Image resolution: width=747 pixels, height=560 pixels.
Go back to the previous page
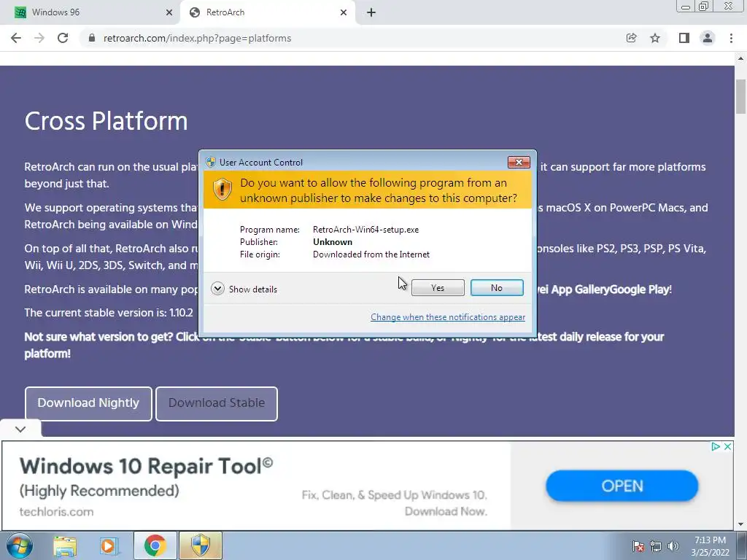pyautogui.click(x=16, y=38)
